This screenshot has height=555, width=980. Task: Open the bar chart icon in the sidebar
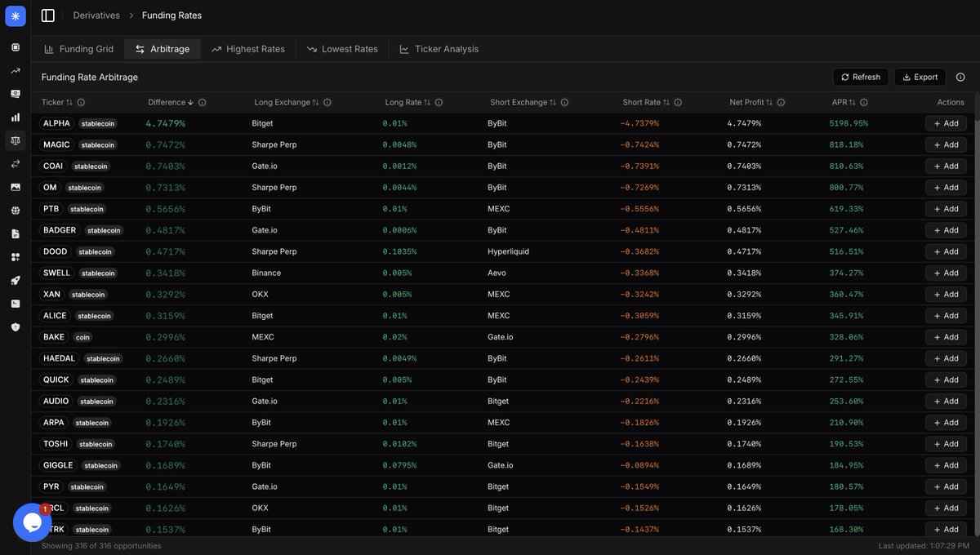pyautogui.click(x=16, y=117)
